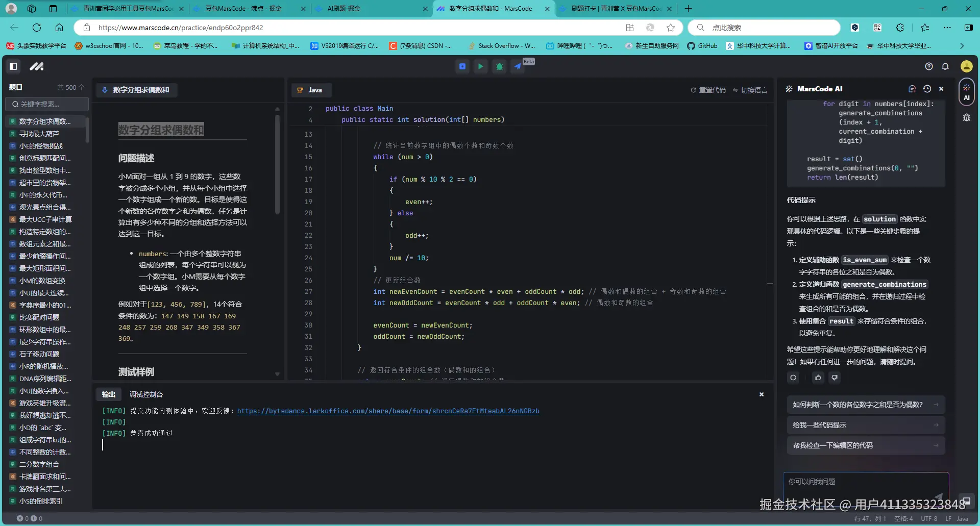Expand more bookmarks chevron
Image resolution: width=980 pixels, height=526 pixels.
[x=962, y=46]
